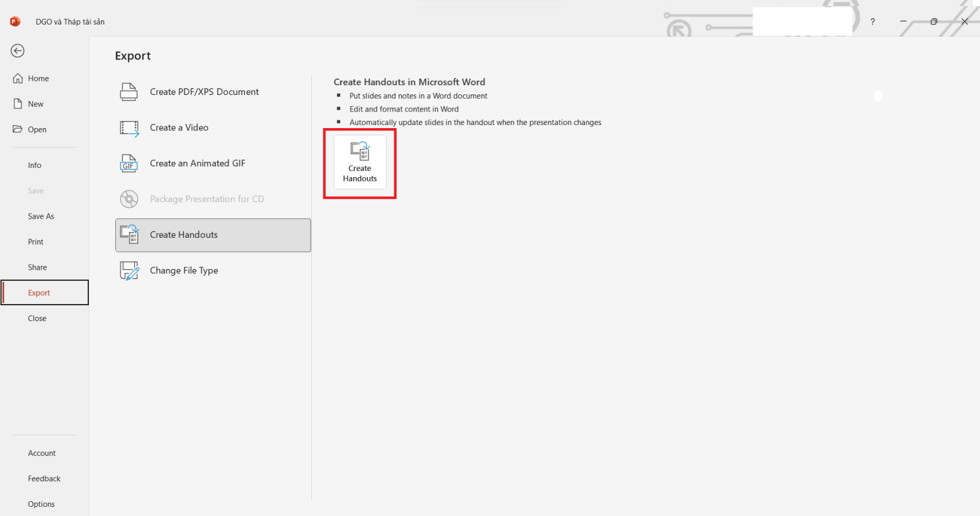Click the New blank page icon
This screenshot has width=980, height=516.
point(18,104)
